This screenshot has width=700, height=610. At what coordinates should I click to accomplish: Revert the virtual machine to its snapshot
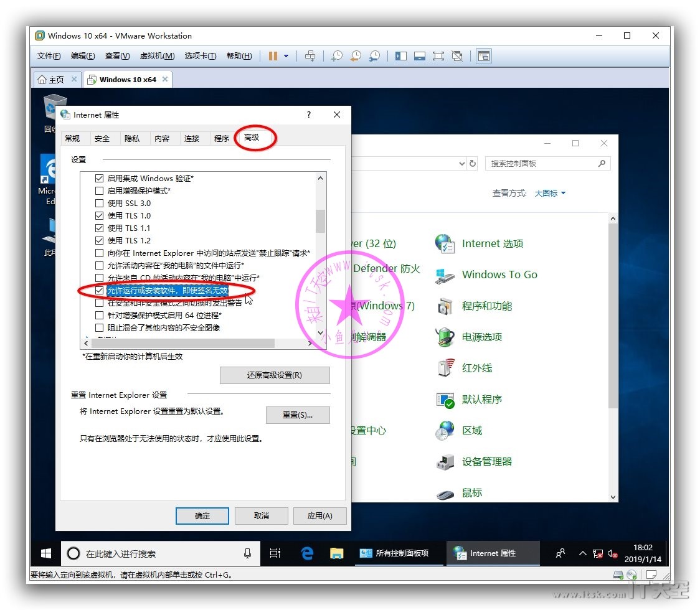pos(356,56)
